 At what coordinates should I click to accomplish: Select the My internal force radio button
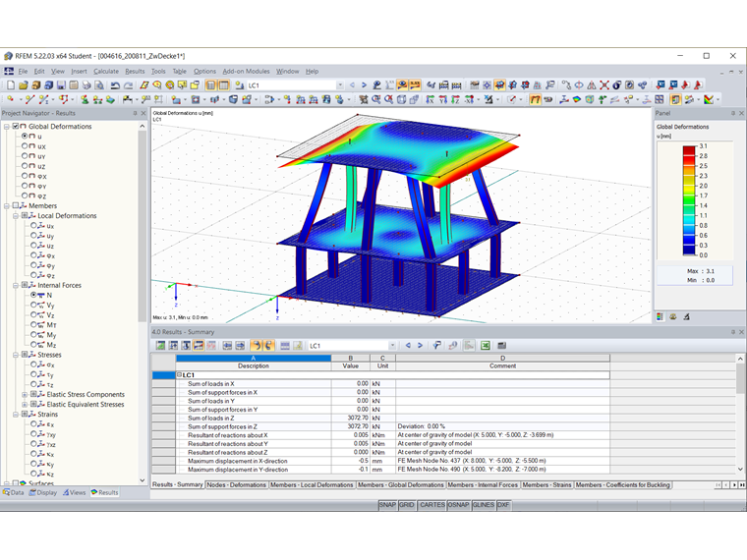(33, 335)
